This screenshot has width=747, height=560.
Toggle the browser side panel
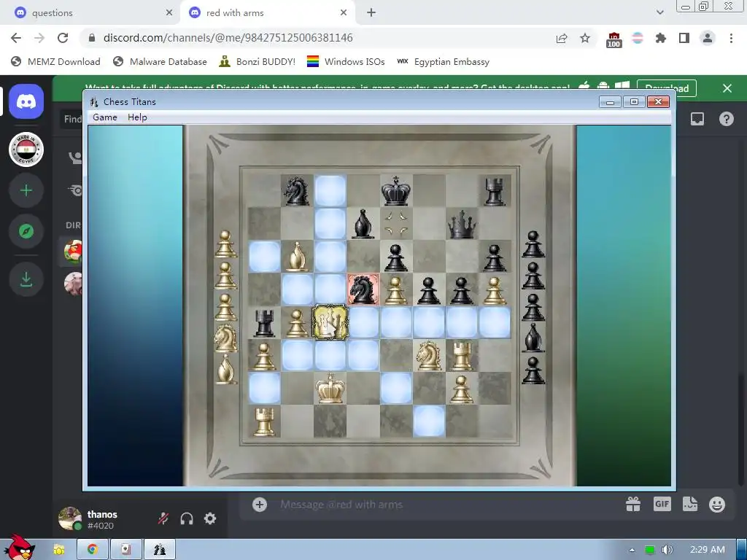coord(684,38)
